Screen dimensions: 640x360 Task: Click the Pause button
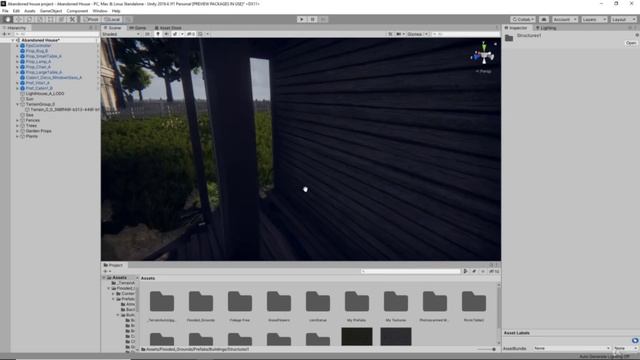[312, 19]
